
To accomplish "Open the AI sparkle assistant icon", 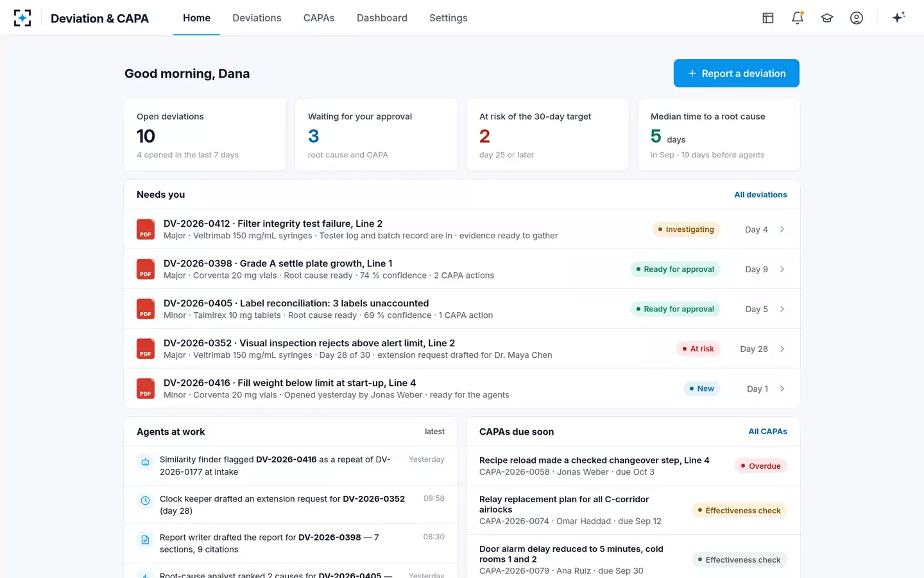I will pos(898,17).
